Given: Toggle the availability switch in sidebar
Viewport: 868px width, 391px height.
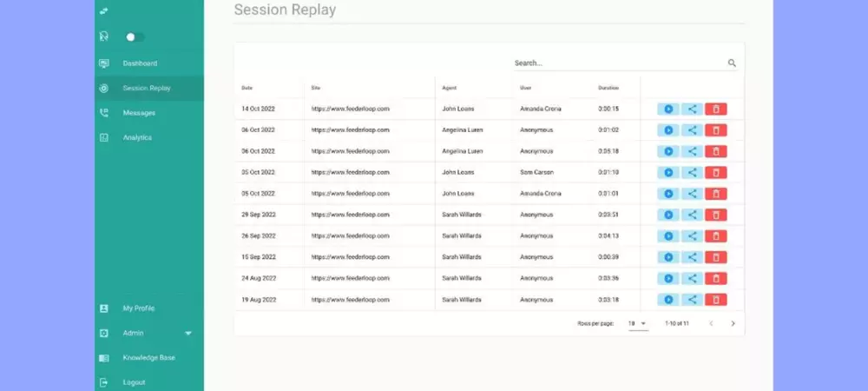Looking at the screenshot, I should 135,37.
